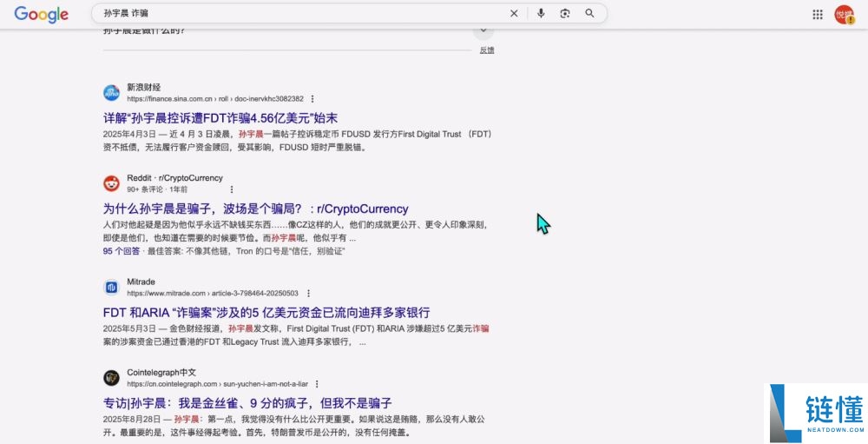Click the www.mitrade.com URL breadcrumb
868x444 pixels.
[213, 293]
